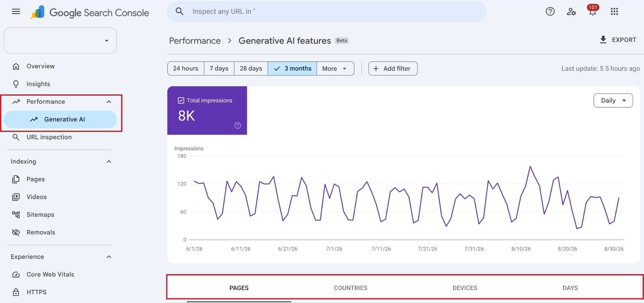
Task: Open the property selector dropdown
Action: pyautogui.click(x=60, y=41)
